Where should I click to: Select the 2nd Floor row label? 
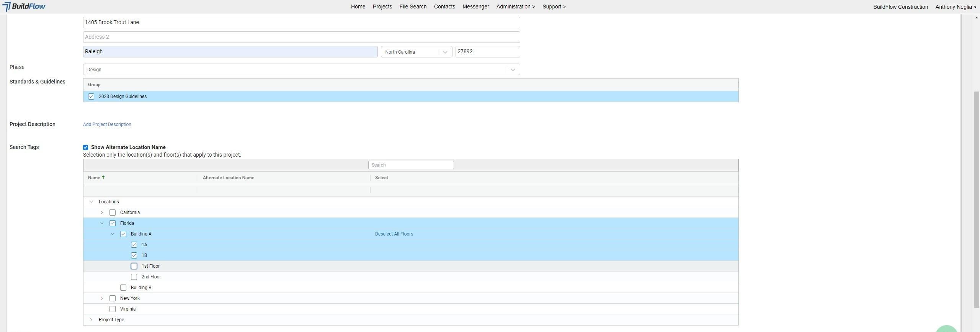coord(151,277)
